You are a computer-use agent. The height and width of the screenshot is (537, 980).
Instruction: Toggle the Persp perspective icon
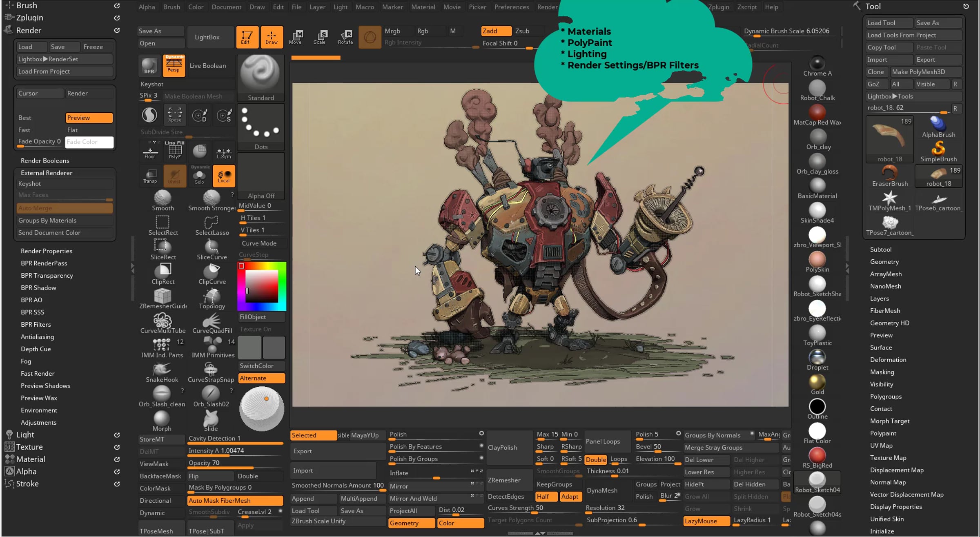(x=174, y=66)
